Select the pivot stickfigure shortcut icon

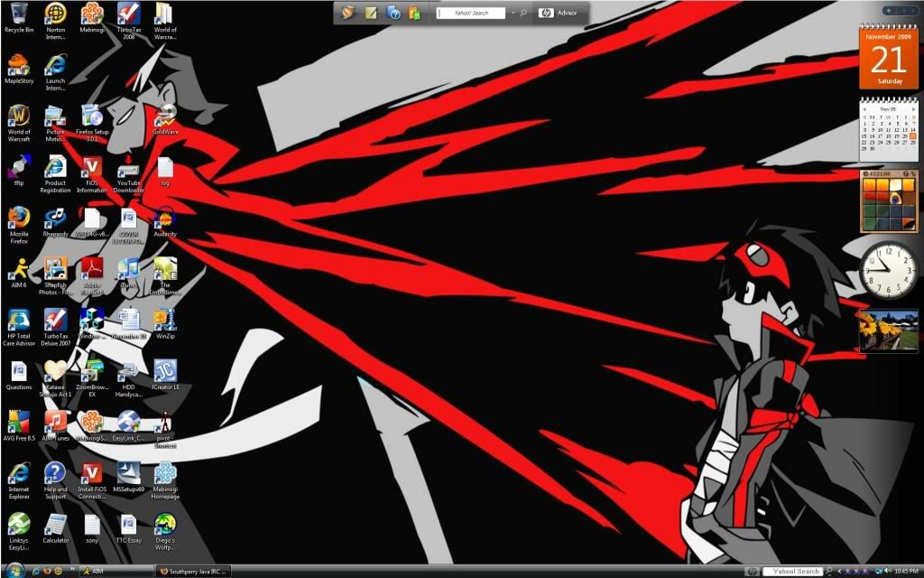165,430
